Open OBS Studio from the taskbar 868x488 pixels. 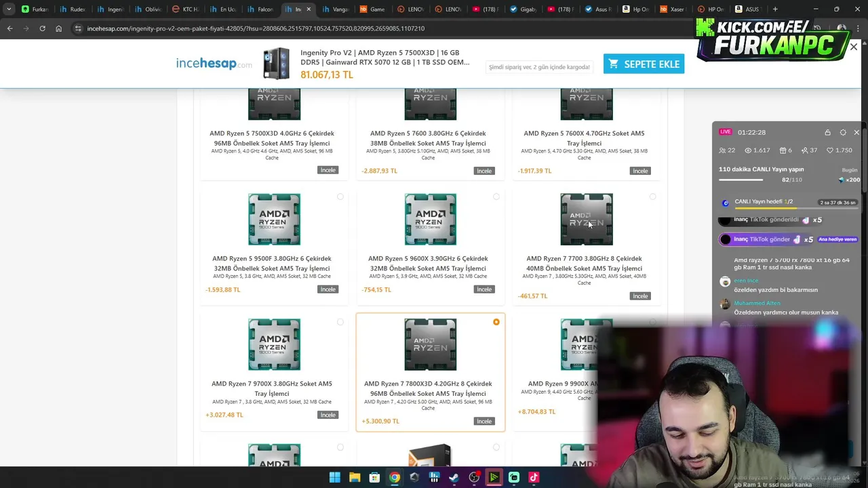click(x=474, y=477)
